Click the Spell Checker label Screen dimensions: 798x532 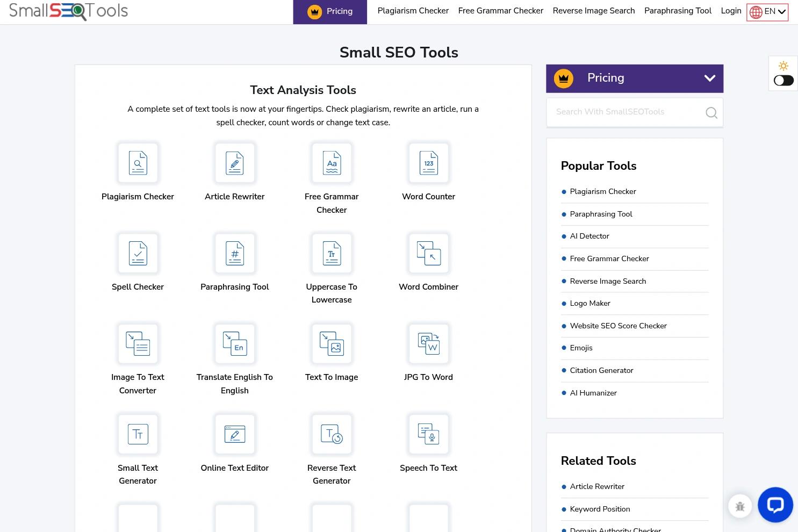pyautogui.click(x=138, y=287)
